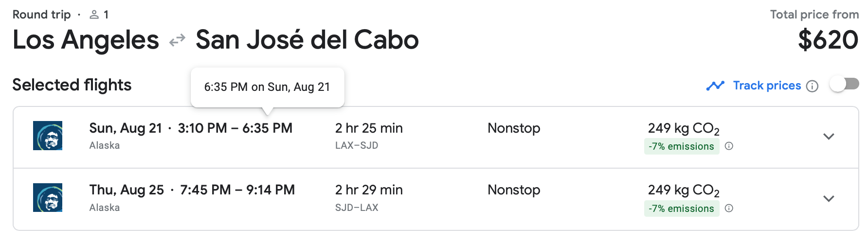
Task: Open emissions info for SJD–LAX flight
Action: (x=729, y=208)
